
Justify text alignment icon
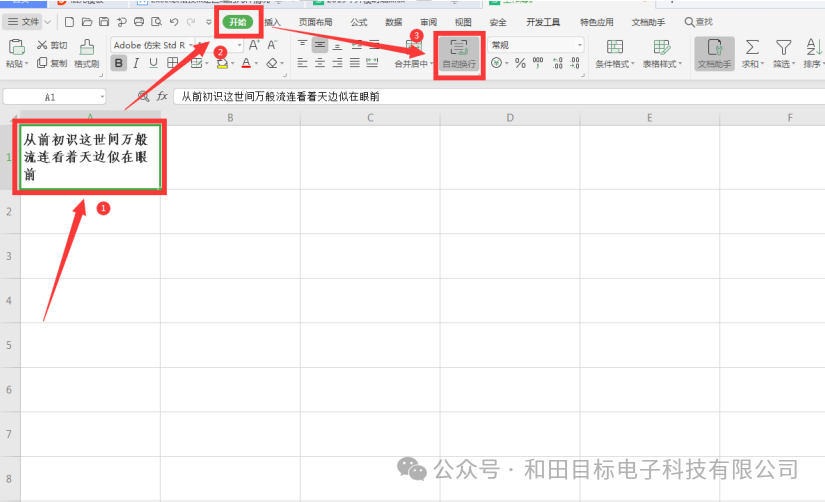coord(355,63)
